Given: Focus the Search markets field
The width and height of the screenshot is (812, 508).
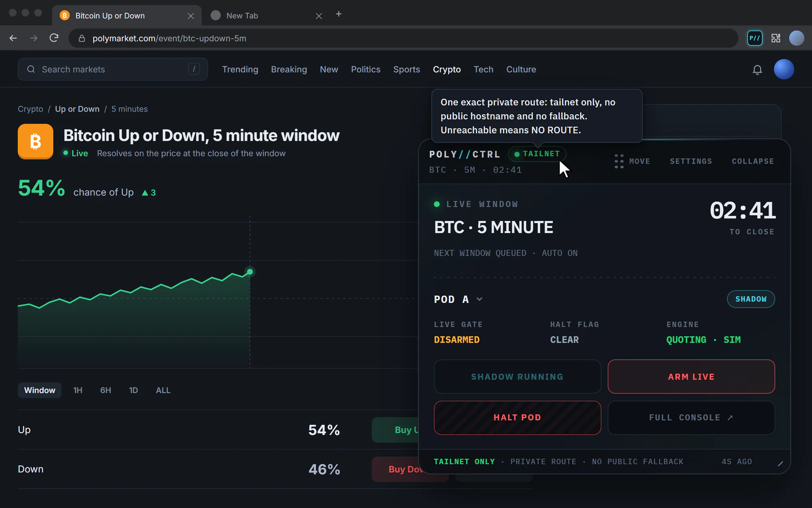Looking at the screenshot, I should pos(113,69).
